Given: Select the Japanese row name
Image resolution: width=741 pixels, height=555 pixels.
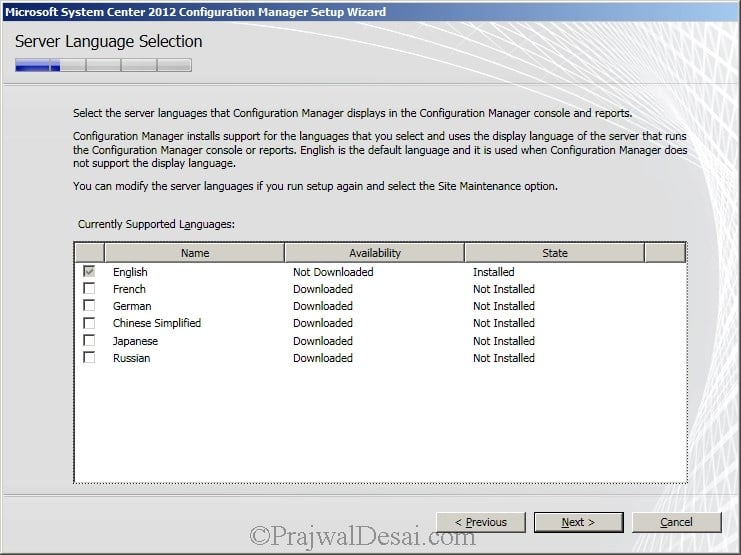Looking at the screenshot, I should tap(135, 341).
